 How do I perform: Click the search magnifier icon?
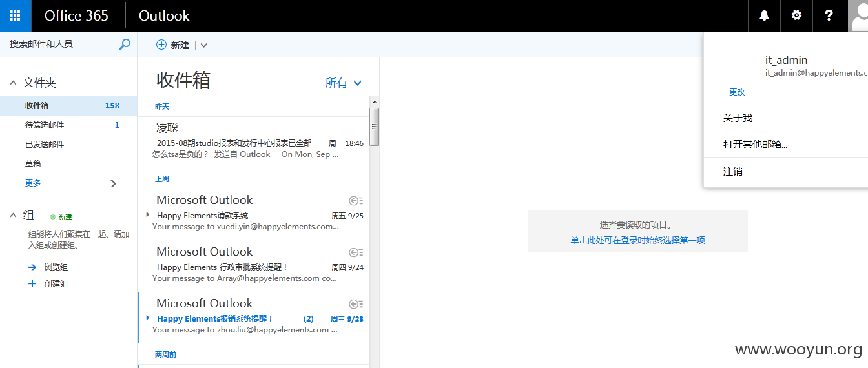(x=125, y=44)
